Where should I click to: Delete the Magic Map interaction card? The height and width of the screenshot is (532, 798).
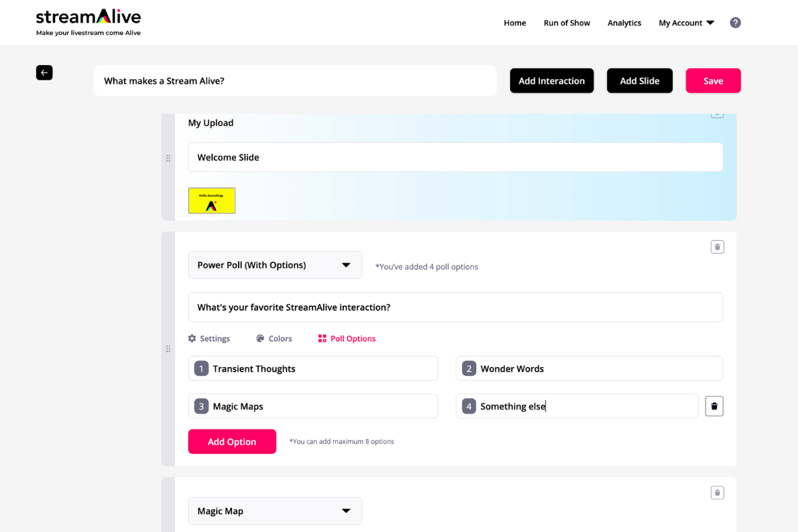[717, 493]
